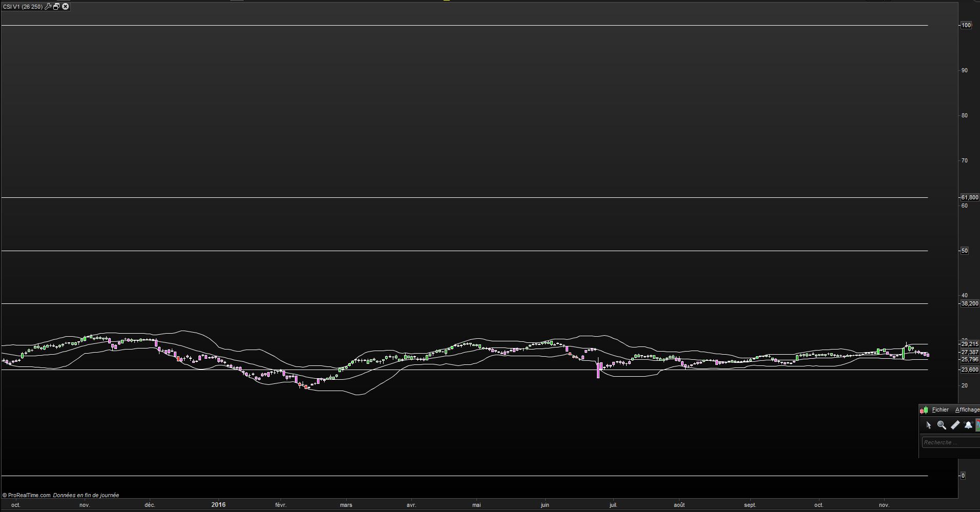Viewport: 980px width, 512px height.
Task: Select the magnifying glass zoom tool
Action: 942,425
